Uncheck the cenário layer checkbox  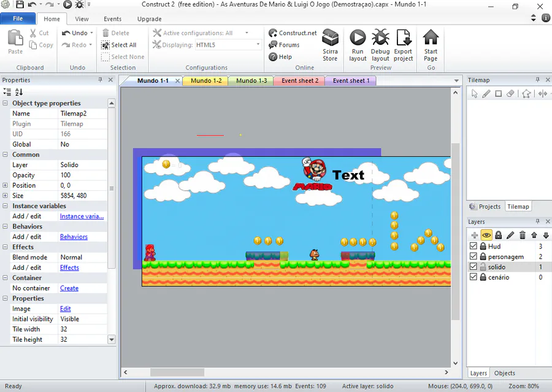point(473,277)
